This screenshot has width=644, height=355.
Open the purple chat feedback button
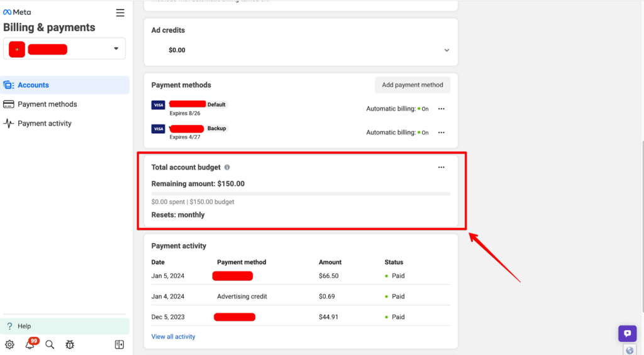coord(626,334)
